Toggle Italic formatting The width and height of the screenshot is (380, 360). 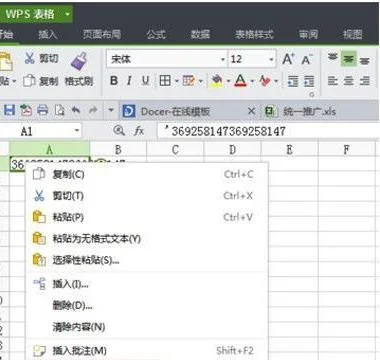(x=129, y=81)
